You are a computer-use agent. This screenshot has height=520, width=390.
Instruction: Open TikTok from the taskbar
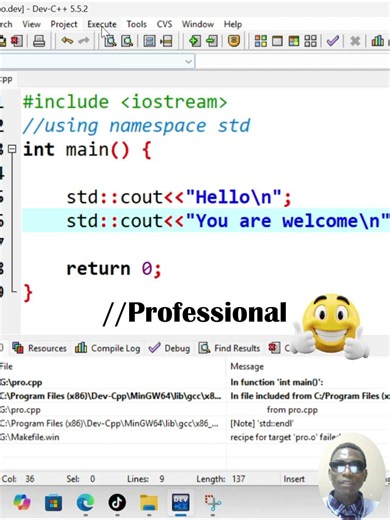tap(117, 502)
